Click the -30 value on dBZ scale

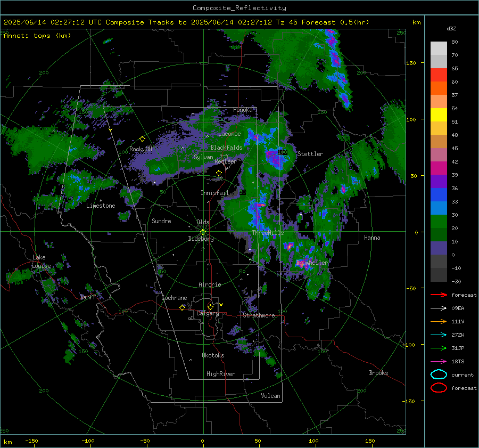point(456,281)
